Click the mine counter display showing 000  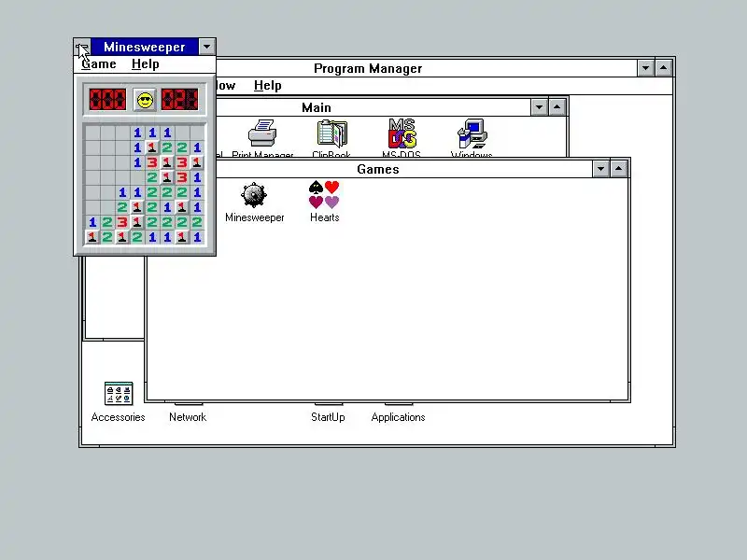[107, 100]
